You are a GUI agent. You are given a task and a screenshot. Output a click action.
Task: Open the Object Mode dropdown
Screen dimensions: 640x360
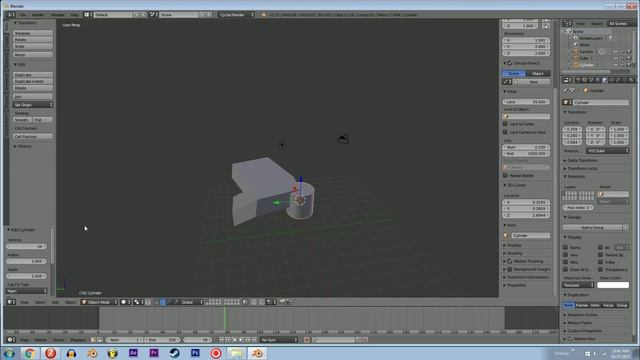(99, 302)
